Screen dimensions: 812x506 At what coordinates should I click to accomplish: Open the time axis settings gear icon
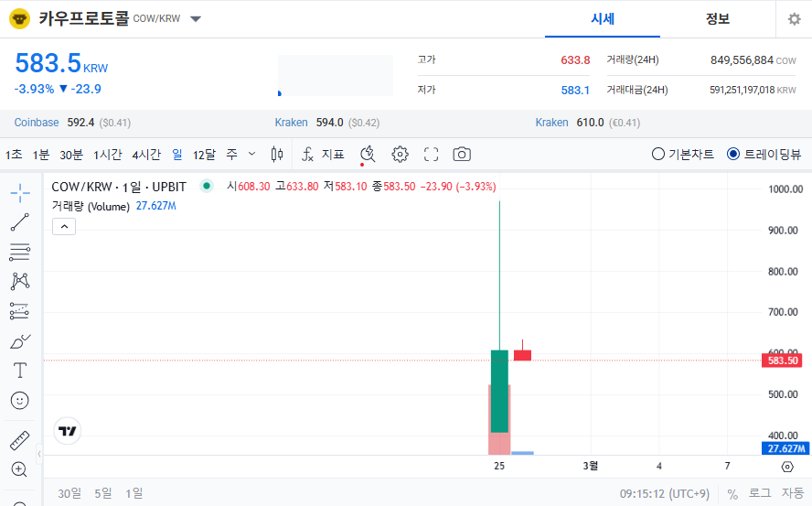pos(787,467)
